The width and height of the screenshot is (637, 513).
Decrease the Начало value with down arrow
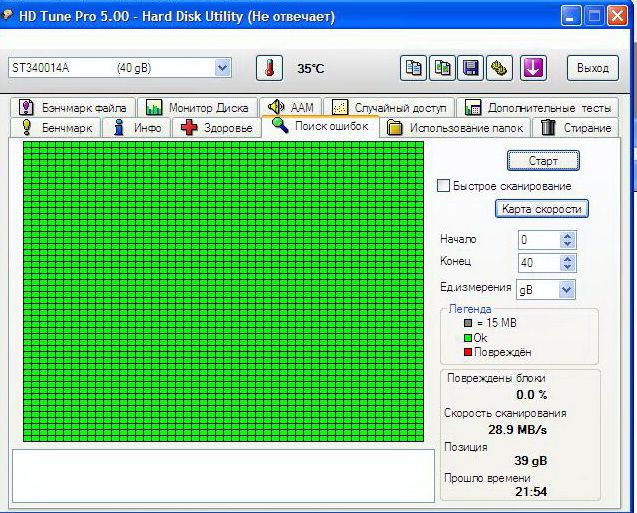(568, 244)
